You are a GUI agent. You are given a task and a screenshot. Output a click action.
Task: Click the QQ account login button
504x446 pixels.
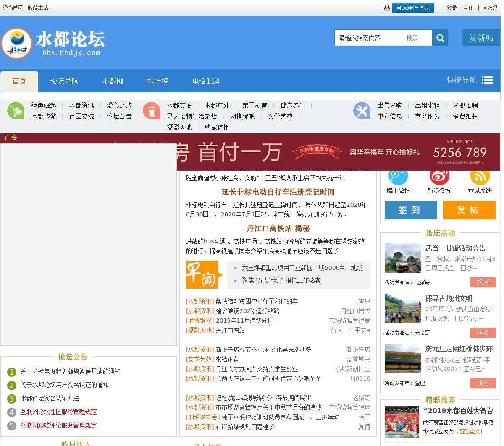[x=407, y=8]
